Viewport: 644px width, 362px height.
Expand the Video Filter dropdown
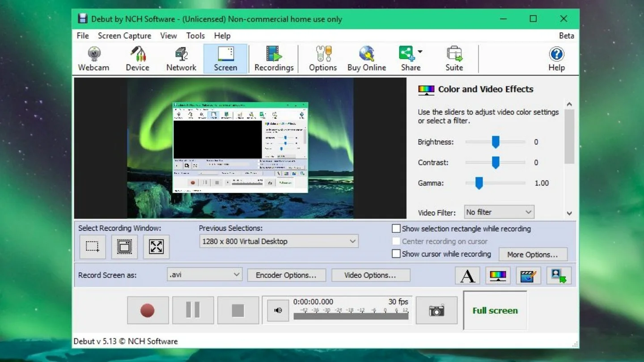[x=499, y=212]
